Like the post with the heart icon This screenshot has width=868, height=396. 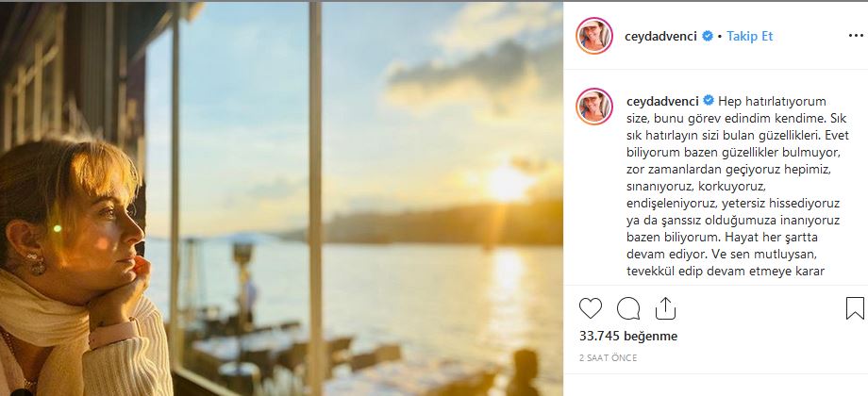pyautogui.click(x=591, y=308)
